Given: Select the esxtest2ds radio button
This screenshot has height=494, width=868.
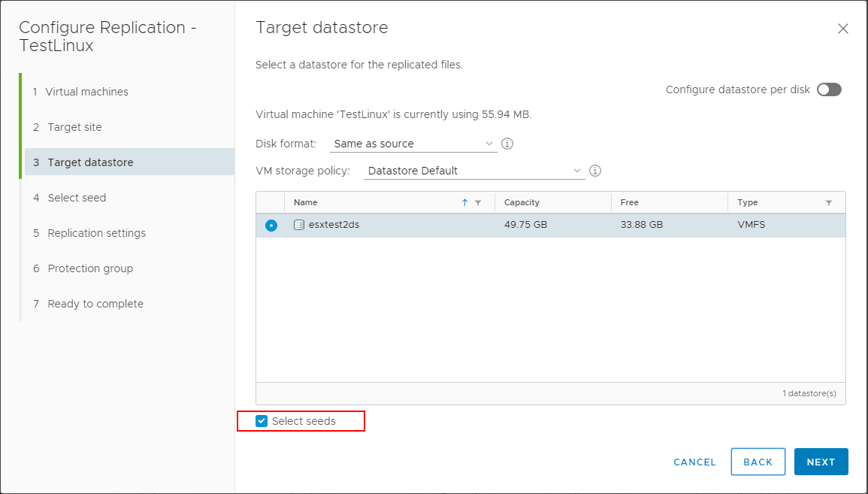Looking at the screenshot, I should (271, 225).
